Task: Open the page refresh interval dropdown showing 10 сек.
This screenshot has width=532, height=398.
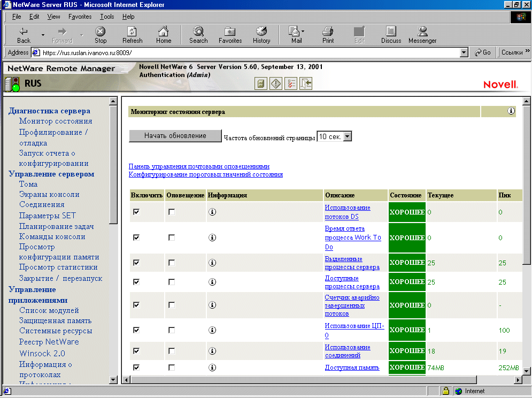Action: click(x=348, y=136)
